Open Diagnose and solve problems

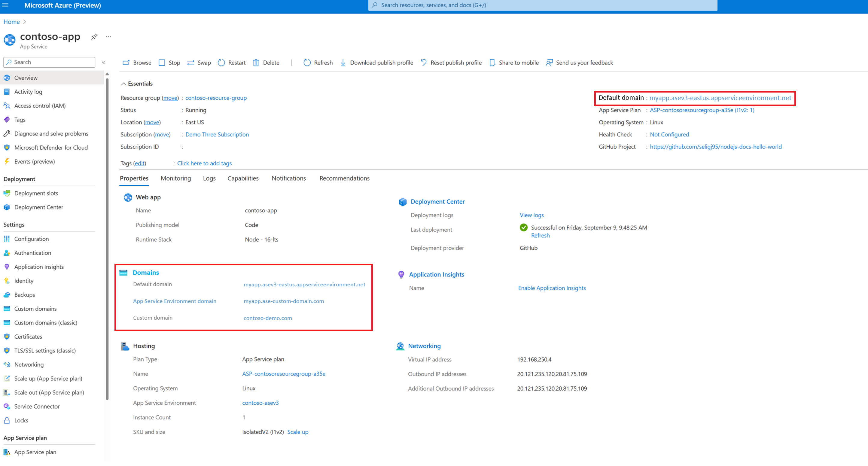(x=51, y=133)
